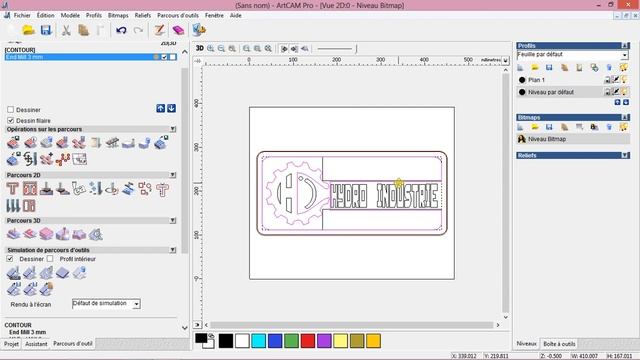The width and height of the screenshot is (640, 360).
Task: Enable the upper Dessiner checkbox
Action: pos(11,109)
